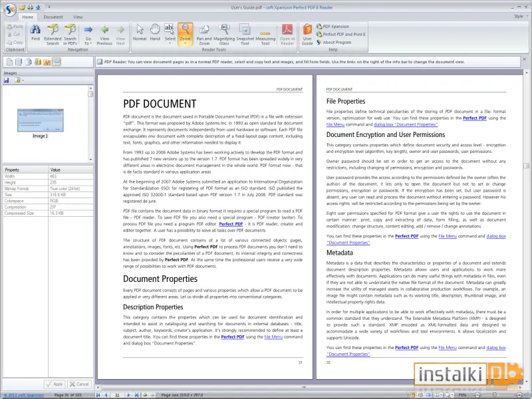Switch to the Home ribbon tab

28,17
